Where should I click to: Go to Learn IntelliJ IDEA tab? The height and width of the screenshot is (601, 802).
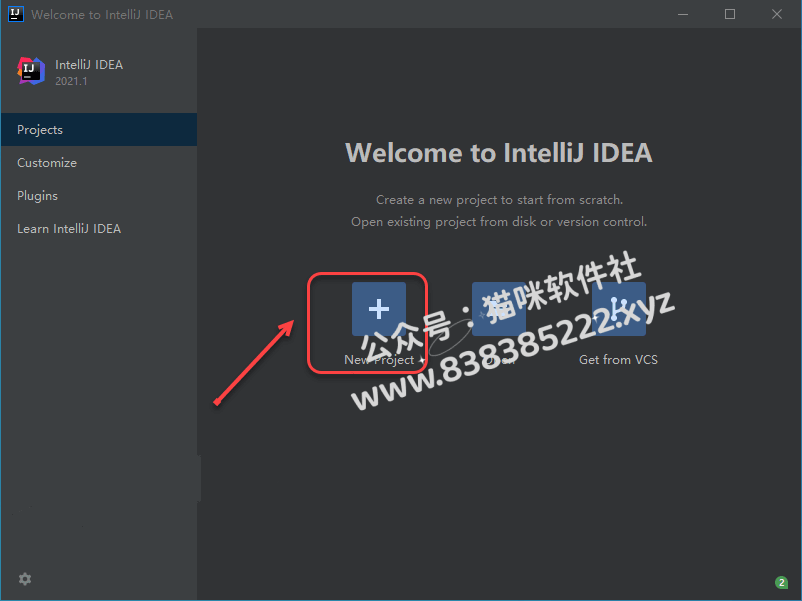pyautogui.click(x=99, y=229)
